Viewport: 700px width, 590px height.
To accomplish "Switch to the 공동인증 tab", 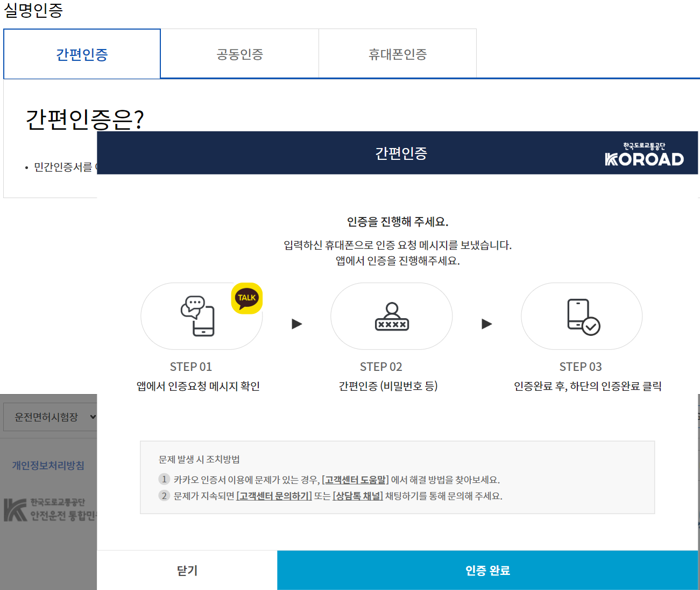I will tap(239, 54).
